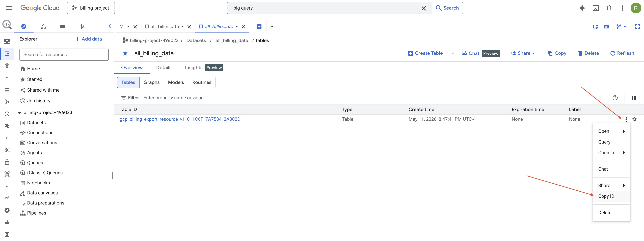Clear the big query search text
Viewport: 644px width, 241px height.
click(x=424, y=8)
